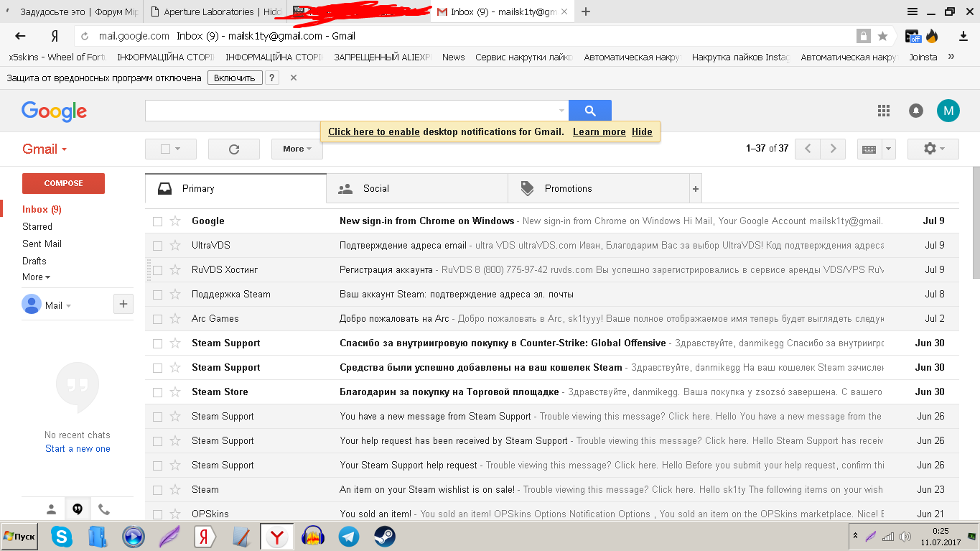Select the Steam Store email checkbox
Image resolution: width=980 pixels, height=551 pixels.
click(158, 392)
